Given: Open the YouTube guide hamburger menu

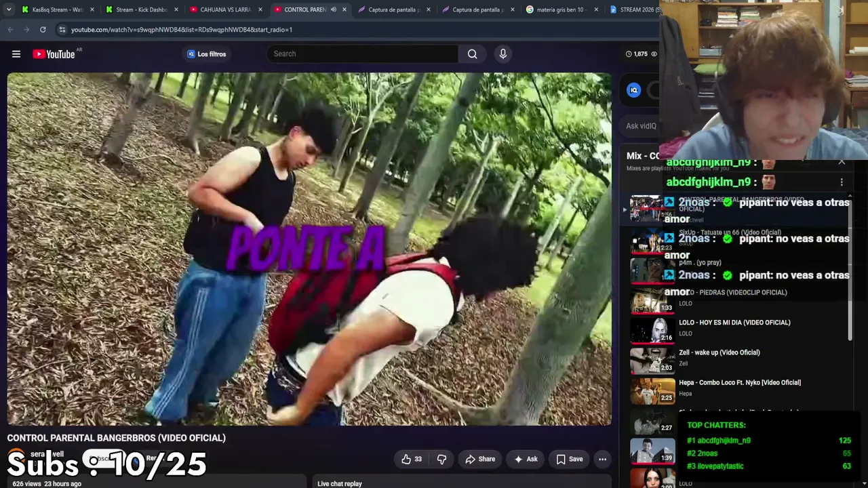Looking at the screenshot, I should click(16, 54).
